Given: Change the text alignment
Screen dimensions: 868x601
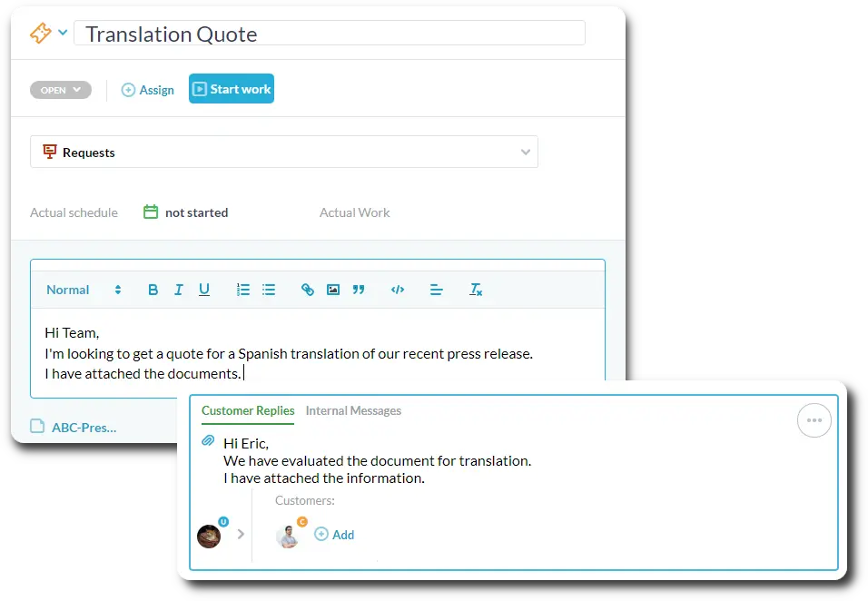Looking at the screenshot, I should pyautogui.click(x=437, y=290).
